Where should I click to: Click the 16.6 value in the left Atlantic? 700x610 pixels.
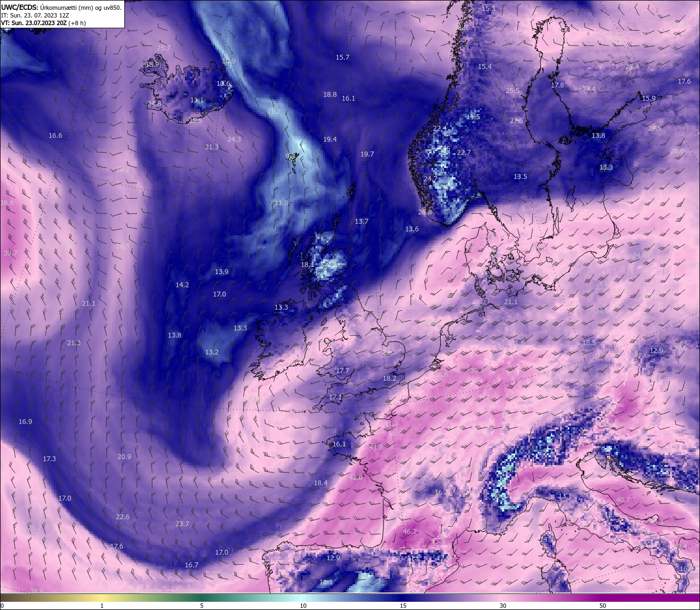tap(55, 136)
